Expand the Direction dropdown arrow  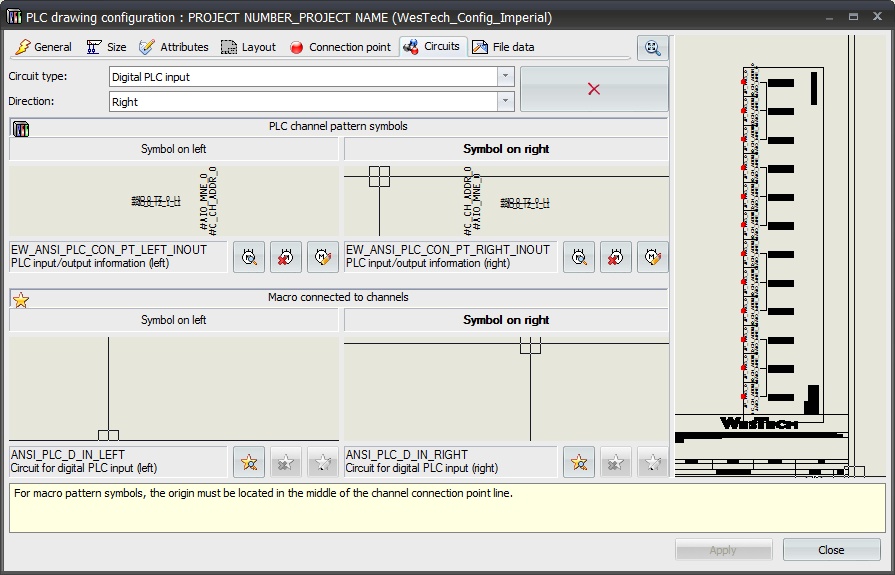click(x=505, y=102)
